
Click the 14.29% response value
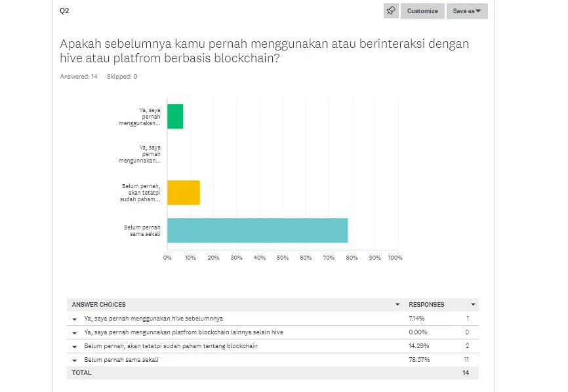(x=418, y=346)
